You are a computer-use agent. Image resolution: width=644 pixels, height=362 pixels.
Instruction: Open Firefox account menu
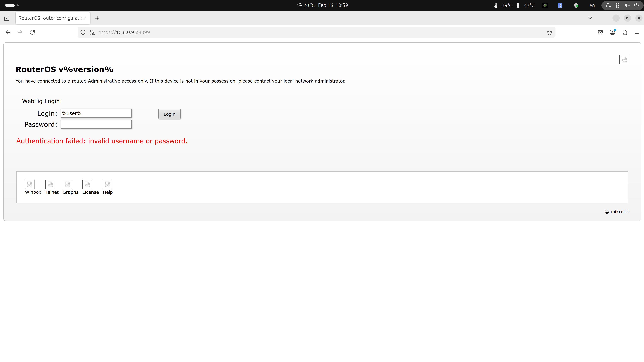[612, 32]
